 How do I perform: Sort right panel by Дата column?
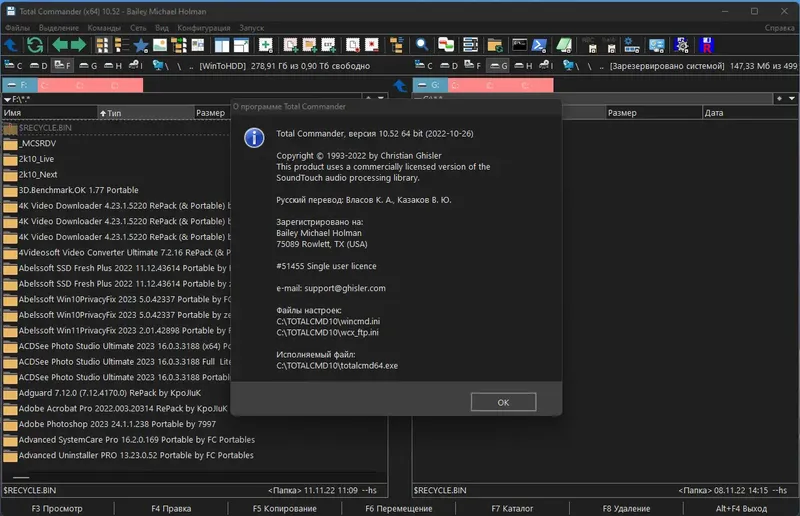pos(750,113)
